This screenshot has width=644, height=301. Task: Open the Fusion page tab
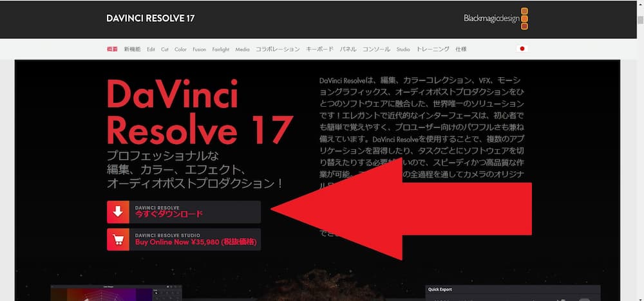point(199,50)
